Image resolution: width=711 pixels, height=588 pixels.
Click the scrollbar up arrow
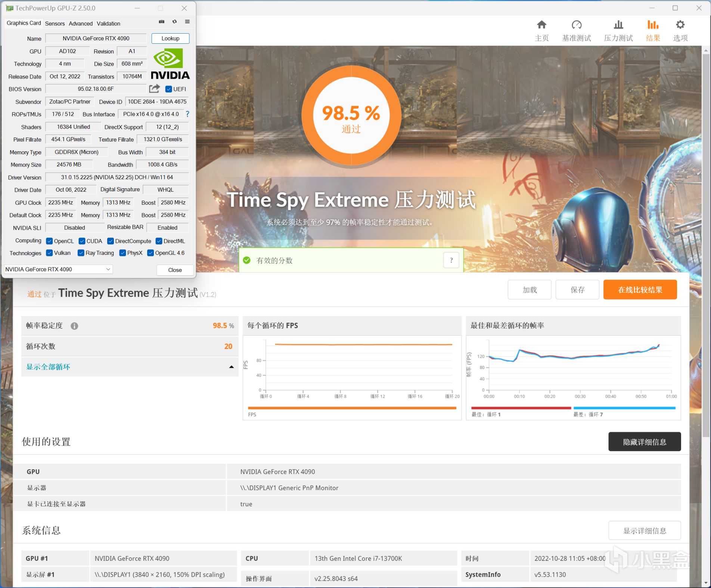pyautogui.click(x=706, y=50)
